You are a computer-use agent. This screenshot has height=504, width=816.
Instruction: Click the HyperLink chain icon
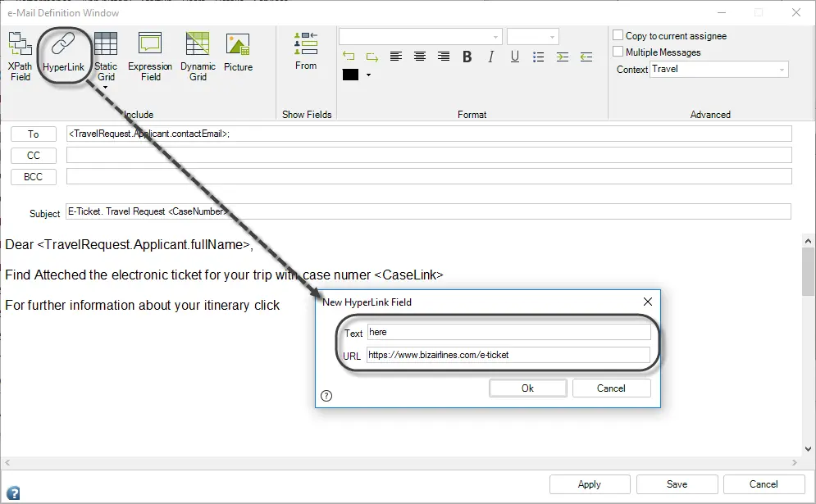pyautogui.click(x=63, y=43)
